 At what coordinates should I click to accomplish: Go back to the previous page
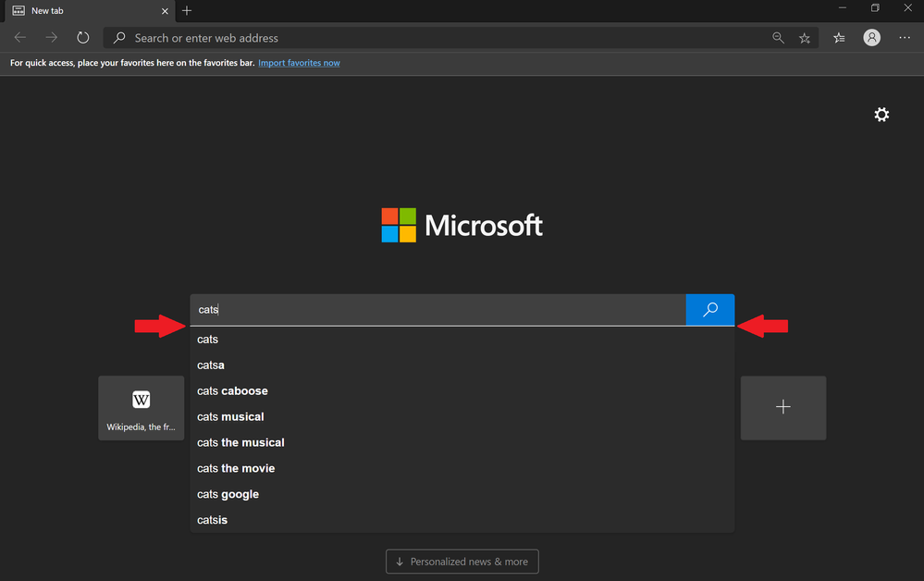20,38
